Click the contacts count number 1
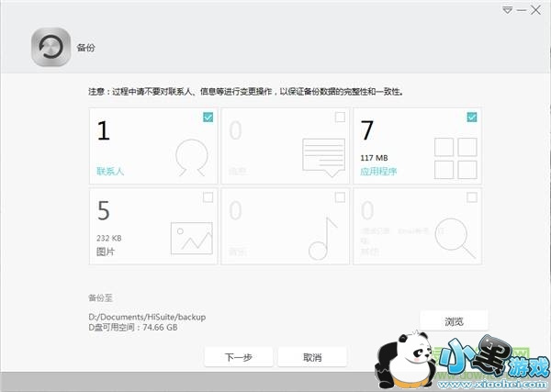 (103, 130)
